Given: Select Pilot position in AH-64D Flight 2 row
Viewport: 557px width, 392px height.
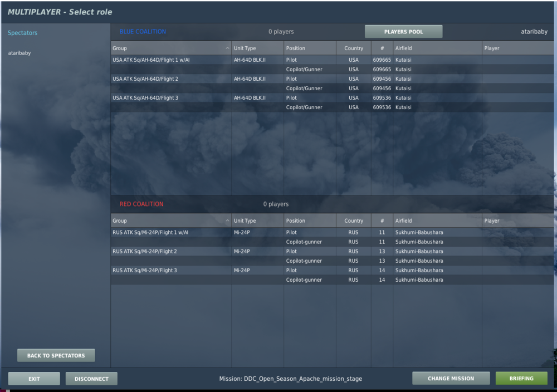Looking at the screenshot, I should [291, 79].
